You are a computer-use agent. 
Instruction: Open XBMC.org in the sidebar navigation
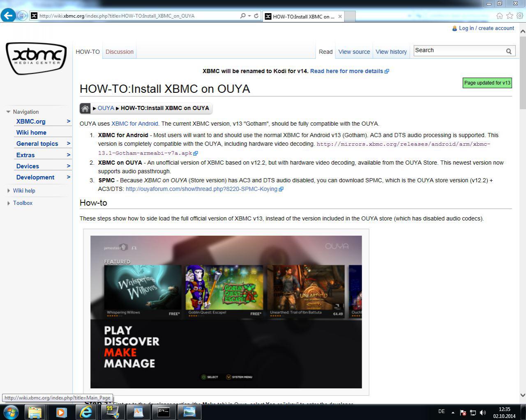coord(31,122)
